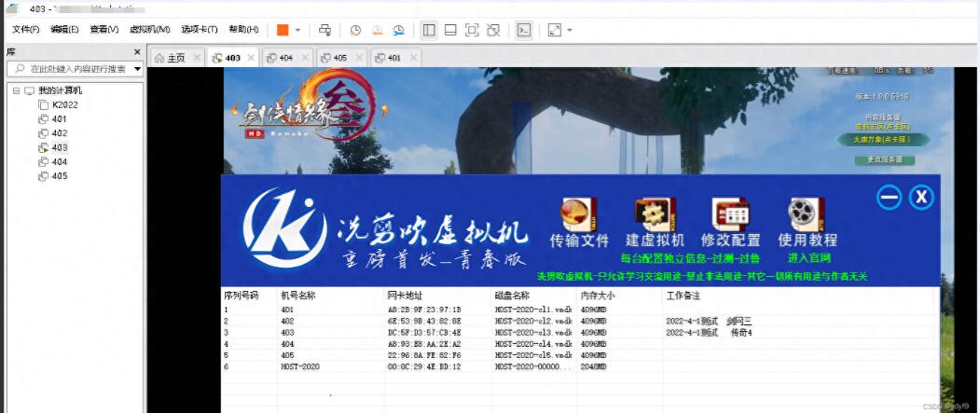Take a snapshot with the clock icon

pyautogui.click(x=355, y=30)
